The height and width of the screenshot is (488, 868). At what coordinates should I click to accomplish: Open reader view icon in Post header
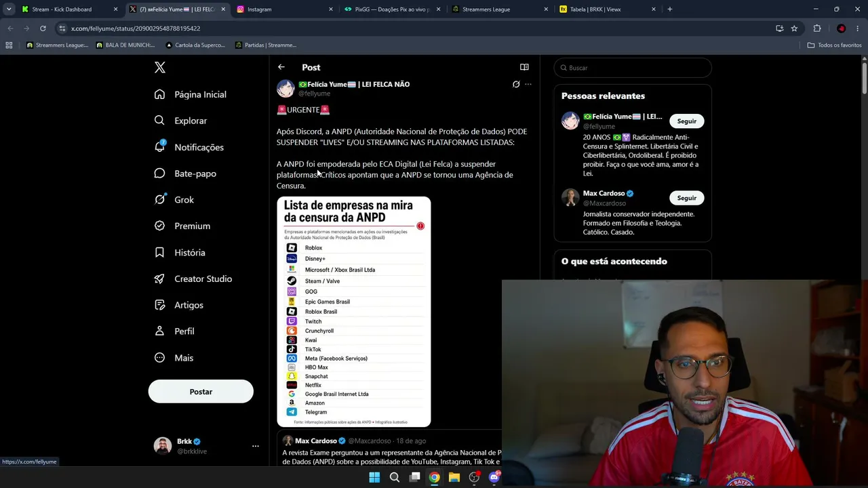tap(524, 67)
